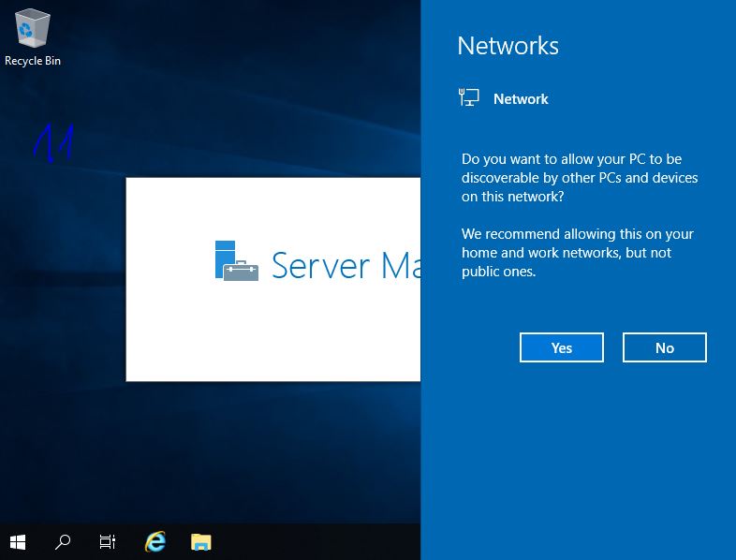Open File Explorer from the taskbar
The height and width of the screenshot is (560, 736).
click(201, 542)
